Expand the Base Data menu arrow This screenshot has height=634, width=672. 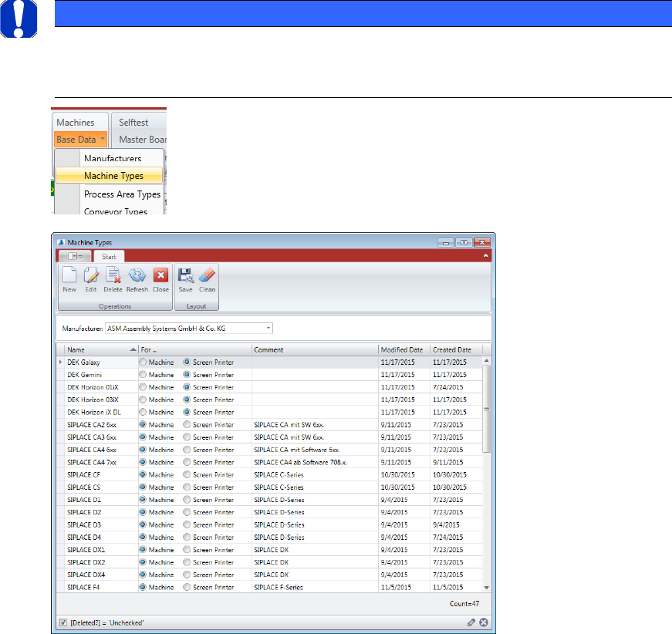pos(103,139)
